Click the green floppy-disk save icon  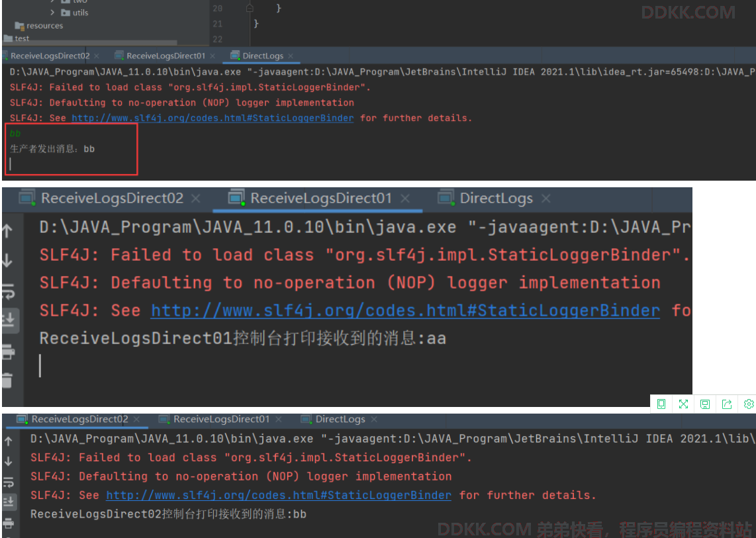[705, 404]
